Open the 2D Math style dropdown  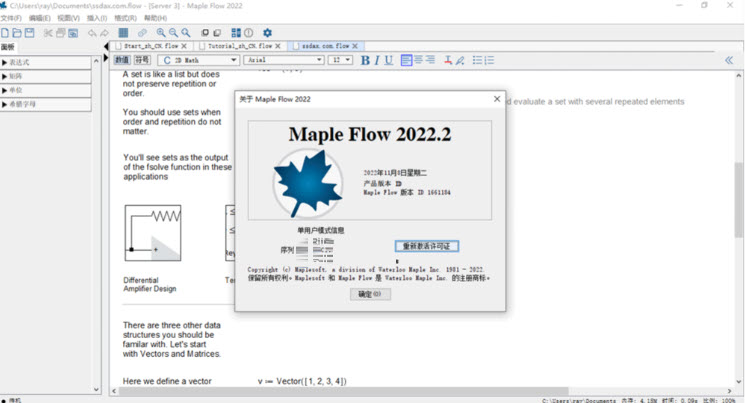pyautogui.click(x=199, y=60)
